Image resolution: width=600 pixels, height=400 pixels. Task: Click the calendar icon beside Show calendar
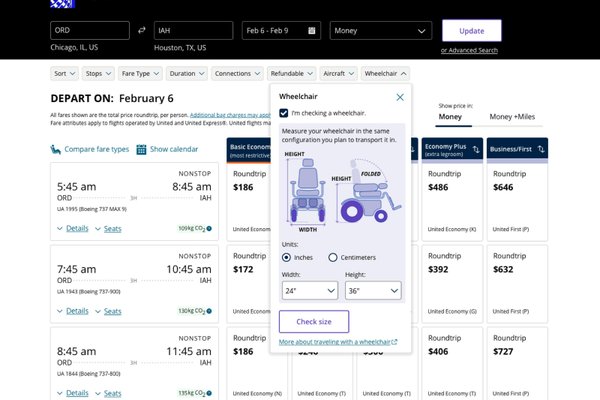(141, 149)
